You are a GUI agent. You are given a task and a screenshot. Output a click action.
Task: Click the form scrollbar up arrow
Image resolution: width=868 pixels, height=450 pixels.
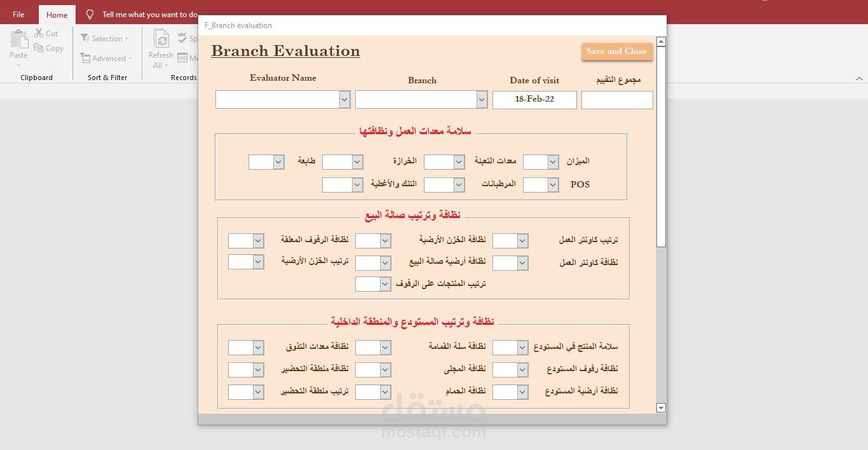pos(661,42)
